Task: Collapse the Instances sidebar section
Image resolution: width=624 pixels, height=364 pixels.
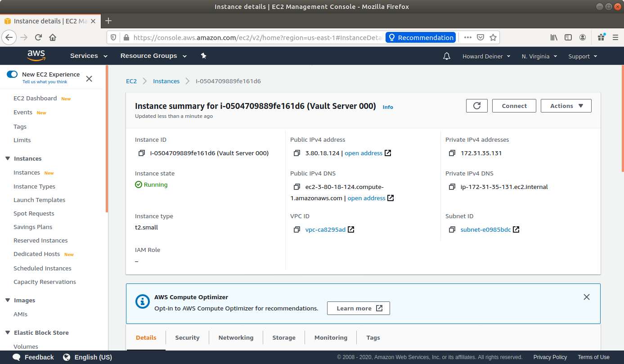Action: click(x=8, y=158)
